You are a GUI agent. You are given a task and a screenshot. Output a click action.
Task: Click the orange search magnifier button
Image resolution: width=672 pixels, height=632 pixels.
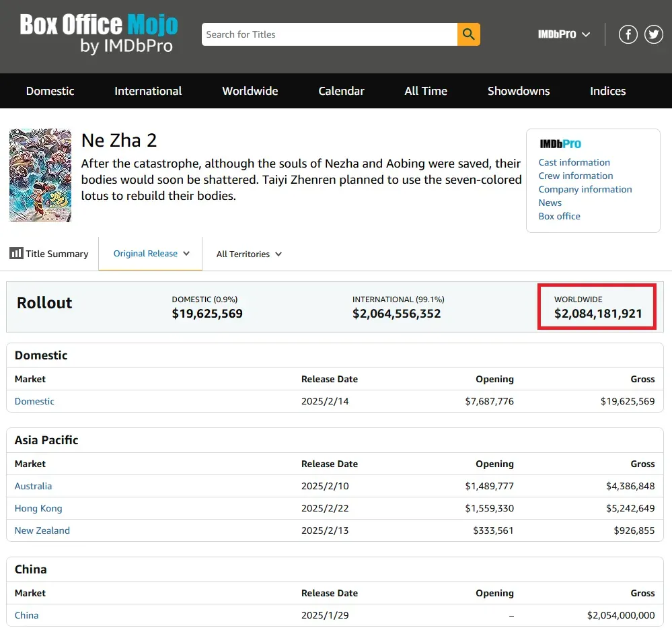coord(468,34)
